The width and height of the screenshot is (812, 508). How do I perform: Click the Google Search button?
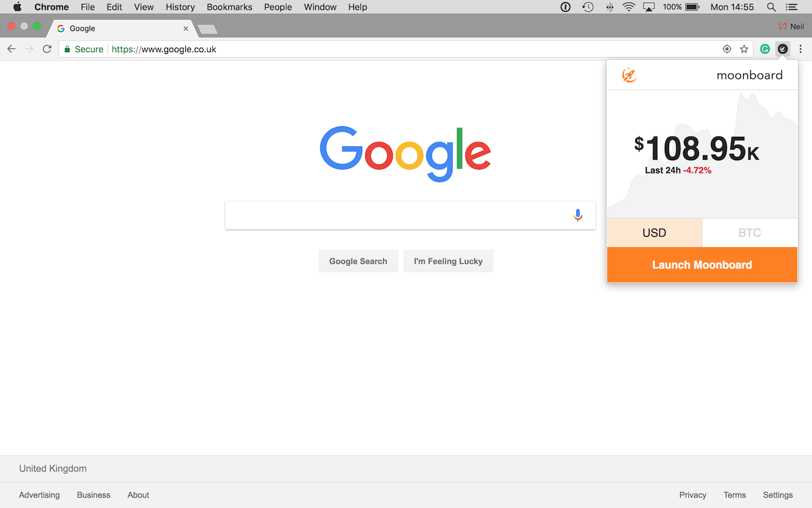click(358, 261)
